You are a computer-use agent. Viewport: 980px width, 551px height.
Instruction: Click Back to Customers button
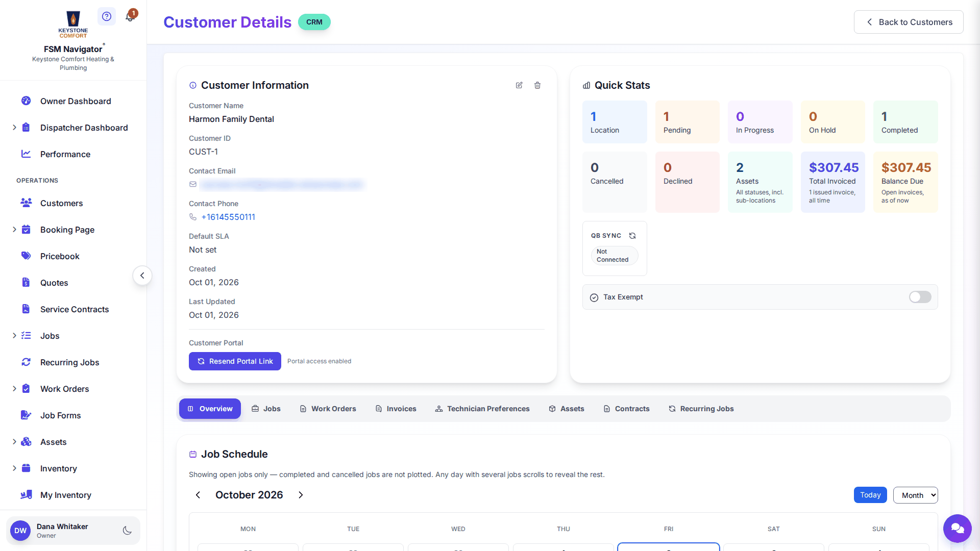[x=909, y=22]
